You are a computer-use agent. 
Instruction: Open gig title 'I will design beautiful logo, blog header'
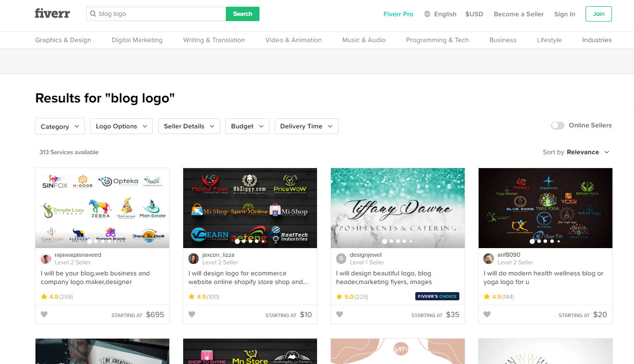point(384,278)
